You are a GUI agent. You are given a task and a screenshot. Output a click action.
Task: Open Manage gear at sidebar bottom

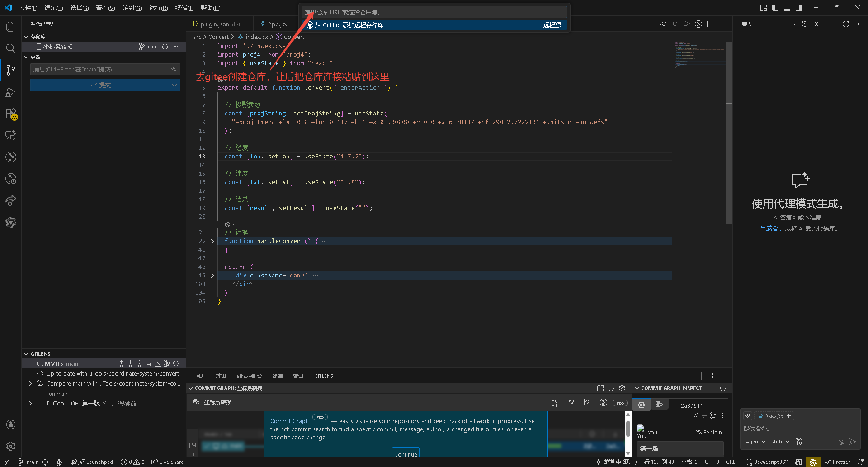coord(11,446)
